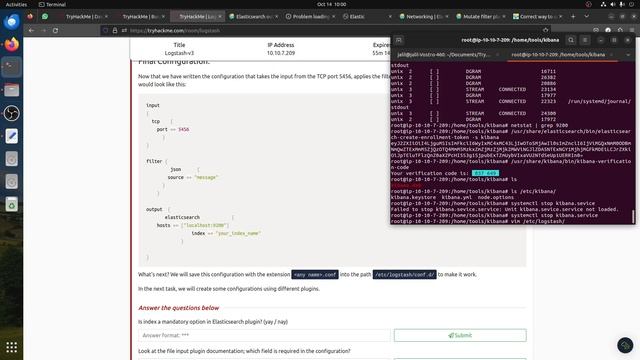Switch to Networking tab
Image resolution: width=640 pixels, height=360 pixels.
coord(424,16)
